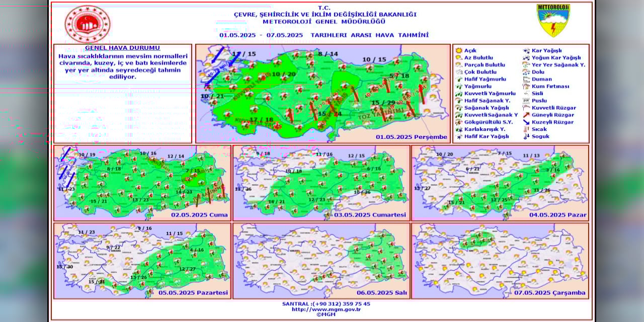The image size is (644, 322).
Task: Select the Parçalı Bulutlu legend icon
Action: click(458, 65)
